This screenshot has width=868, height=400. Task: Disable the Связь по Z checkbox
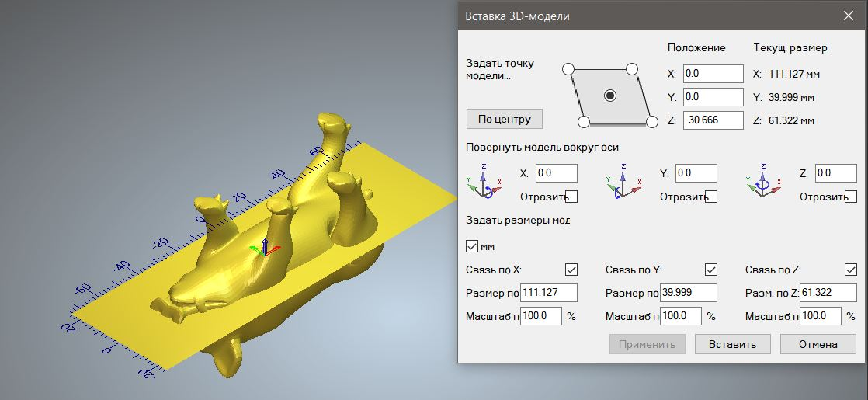850,270
